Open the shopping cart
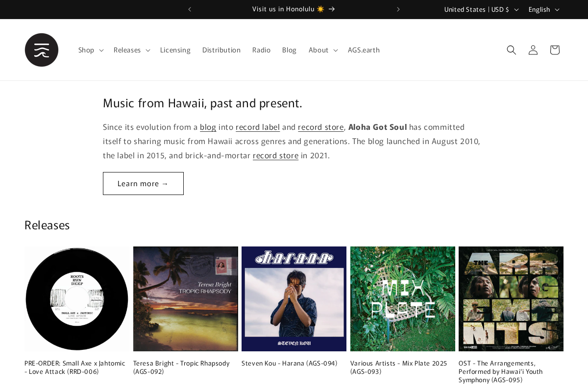Image resolution: width=588 pixels, height=392 pixels. [554, 49]
